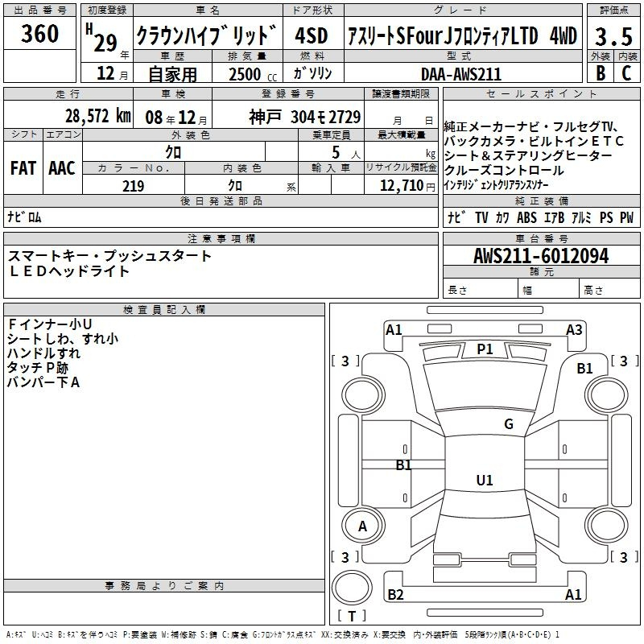644x644 pixels.
Task: Click the [T] spare tire marker
Action: [x=353, y=617]
